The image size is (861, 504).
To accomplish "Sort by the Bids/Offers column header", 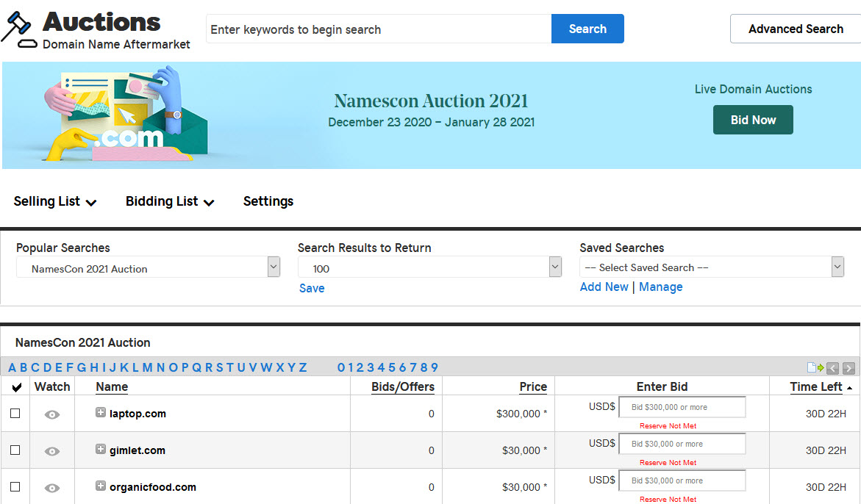I will (x=402, y=386).
